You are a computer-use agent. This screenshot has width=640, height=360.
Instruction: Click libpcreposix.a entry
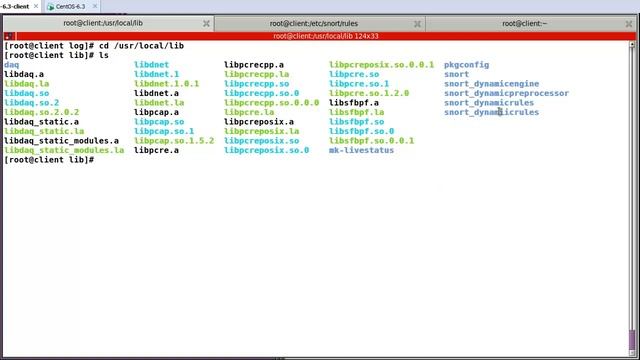[x=259, y=122]
